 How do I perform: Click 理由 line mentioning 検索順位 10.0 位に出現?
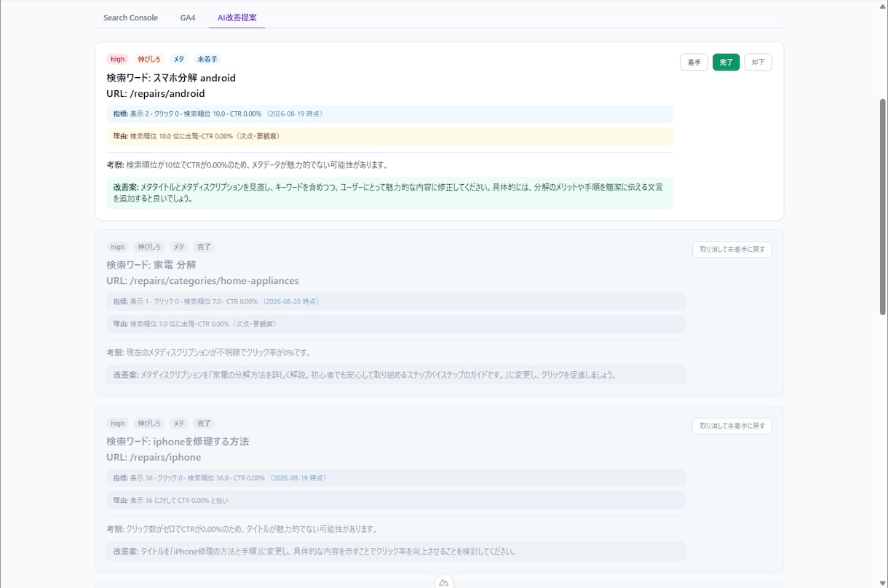(x=389, y=136)
